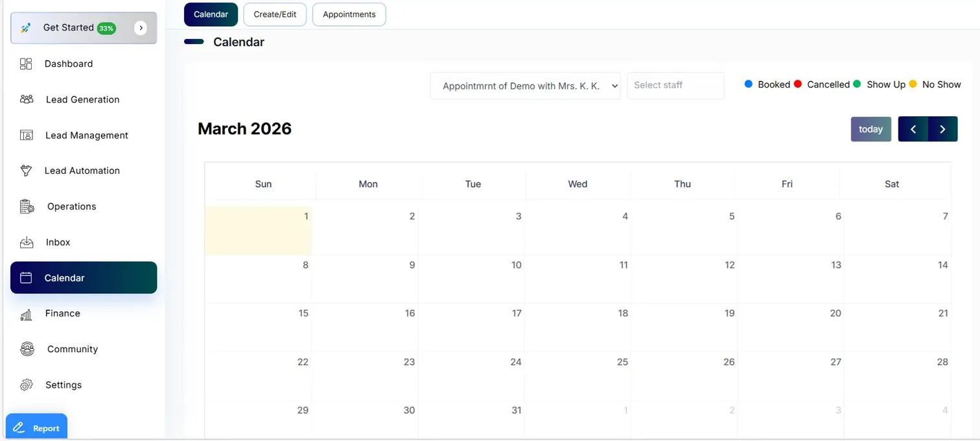Click the Lead Automation funnel icon
Viewport: 980px width, 441px height.
pyautogui.click(x=27, y=171)
